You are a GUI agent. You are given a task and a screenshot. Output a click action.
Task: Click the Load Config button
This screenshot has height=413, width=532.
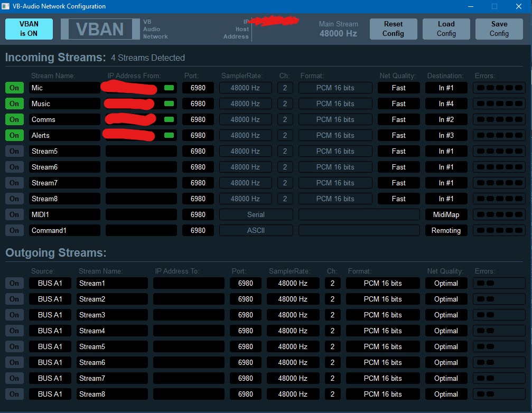[x=446, y=29]
